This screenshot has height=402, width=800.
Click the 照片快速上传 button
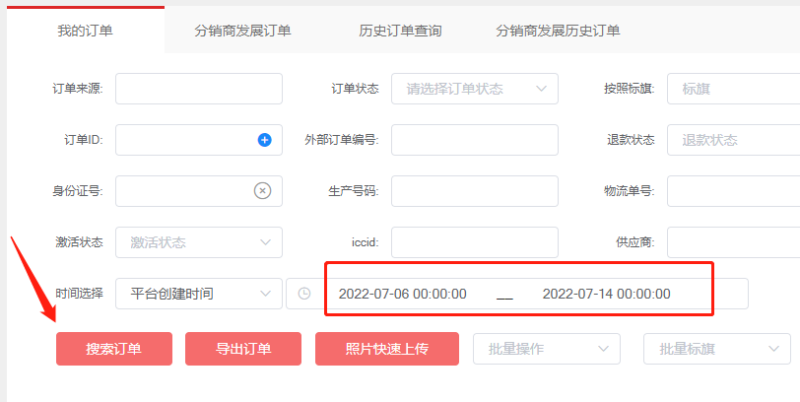(386, 349)
